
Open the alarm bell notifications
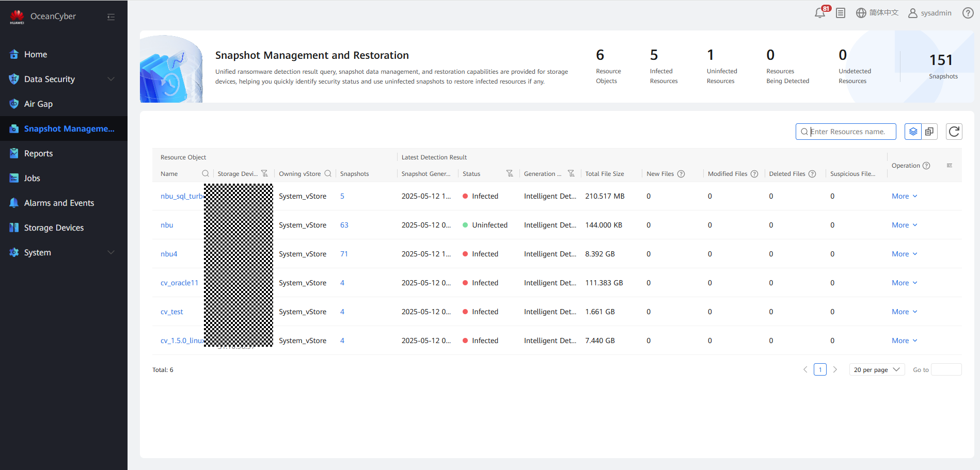[820, 13]
